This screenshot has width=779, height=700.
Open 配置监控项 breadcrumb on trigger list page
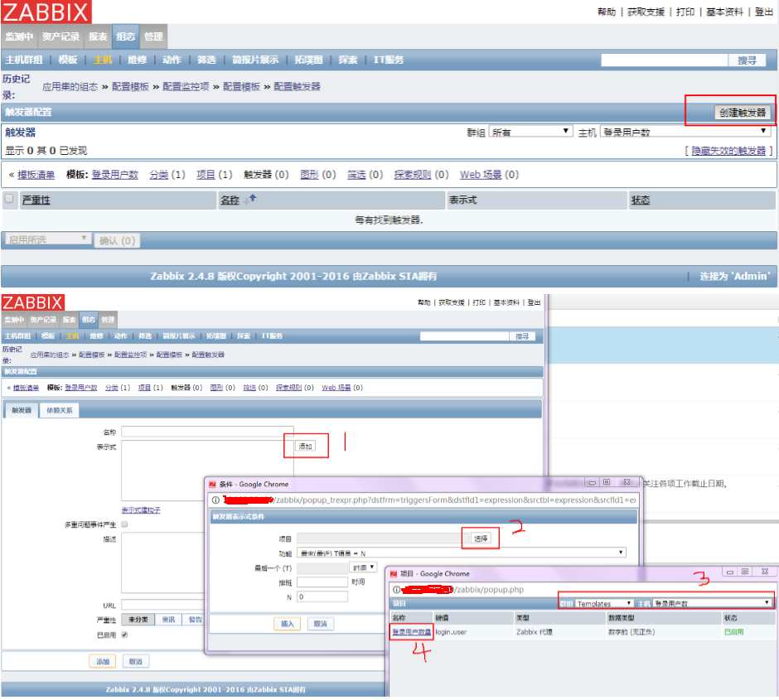click(186, 87)
